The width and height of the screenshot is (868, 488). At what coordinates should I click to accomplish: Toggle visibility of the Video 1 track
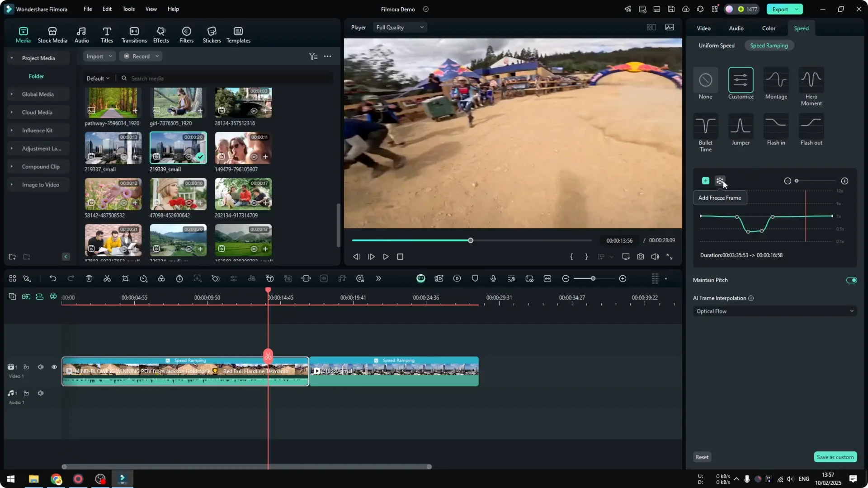pos(54,367)
